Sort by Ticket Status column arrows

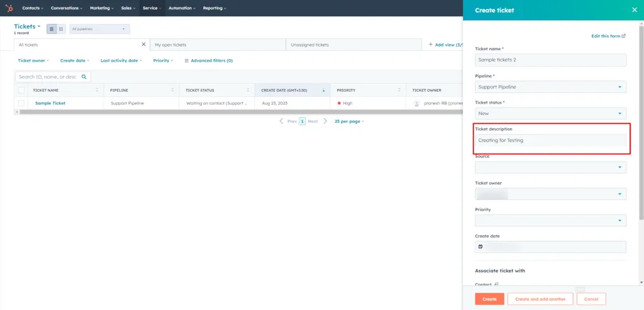click(248, 90)
